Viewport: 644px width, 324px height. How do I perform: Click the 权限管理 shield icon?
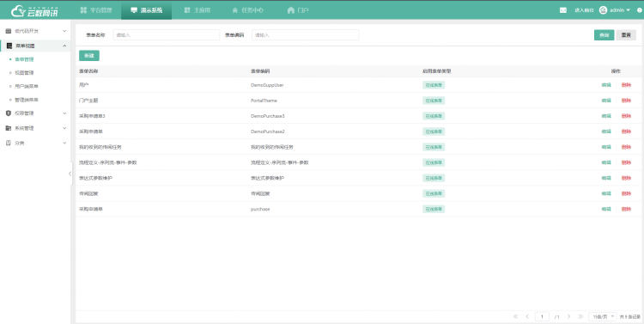[9, 113]
